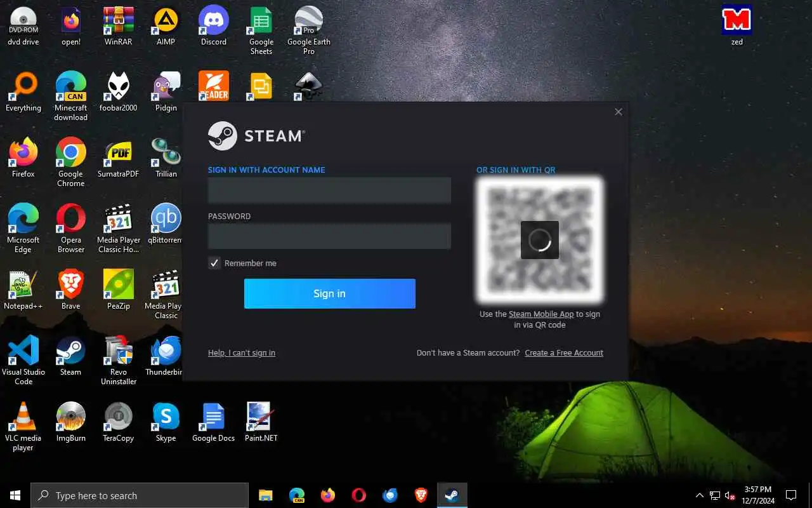Screen dimensions: 812x508
Task: Launch WinRAR from the desktop
Action: coord(119,27)
